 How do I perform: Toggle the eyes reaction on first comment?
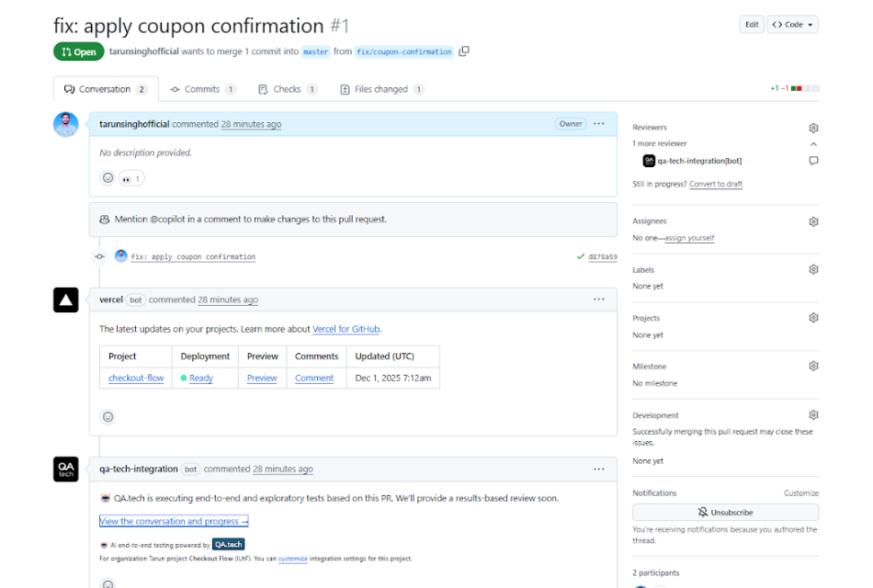[131, 178]
